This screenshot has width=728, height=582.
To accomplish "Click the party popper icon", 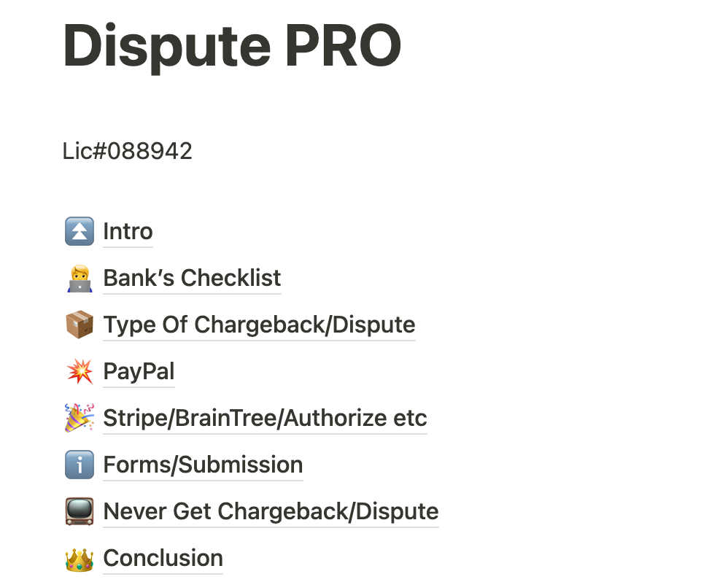I will (80, 418).
